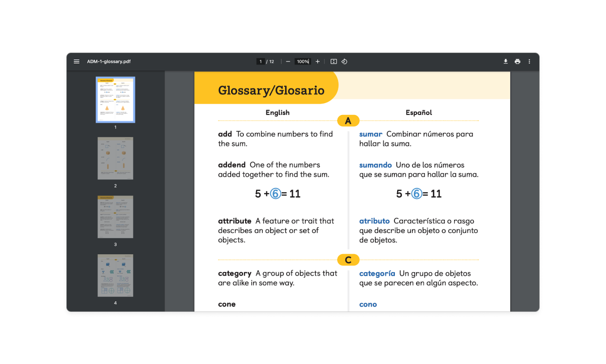The image size is (606, 364).
Task: Zoom in on the document
Action: click(x=318, y=62)
